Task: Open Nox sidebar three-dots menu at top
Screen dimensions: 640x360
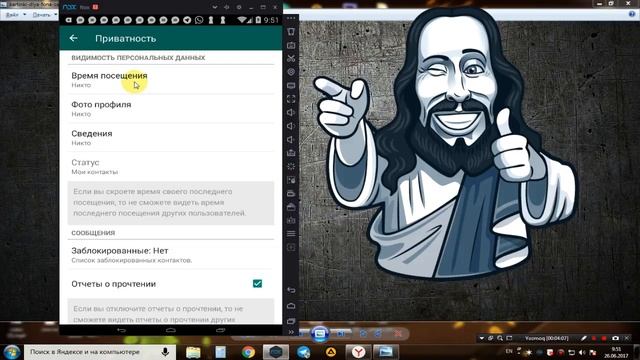Action: 291,18
